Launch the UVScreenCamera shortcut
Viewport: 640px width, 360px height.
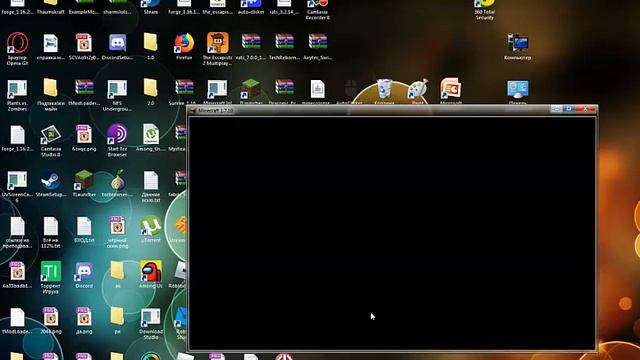click(x=17, y=181)
